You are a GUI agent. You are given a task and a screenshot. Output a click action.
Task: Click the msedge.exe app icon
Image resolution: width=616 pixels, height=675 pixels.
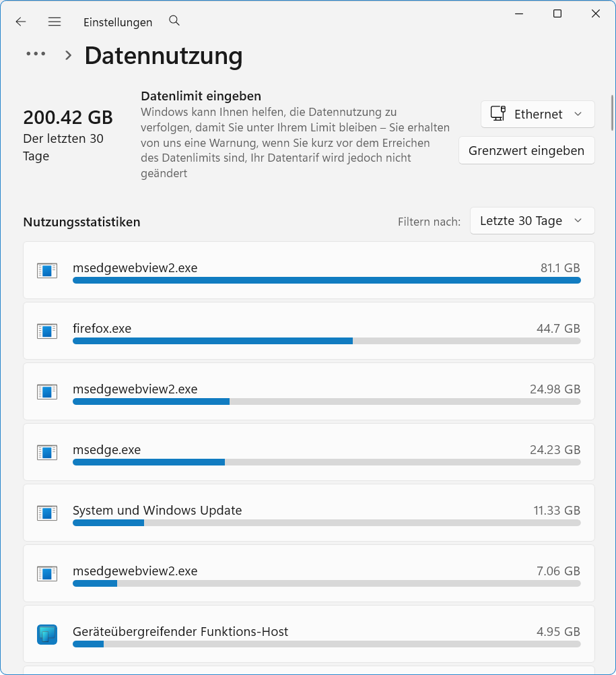pos(47,453)
